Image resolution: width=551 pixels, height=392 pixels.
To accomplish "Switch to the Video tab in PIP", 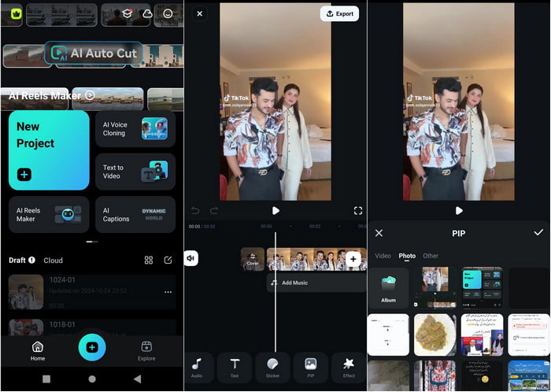I will [x=383, y=256].
